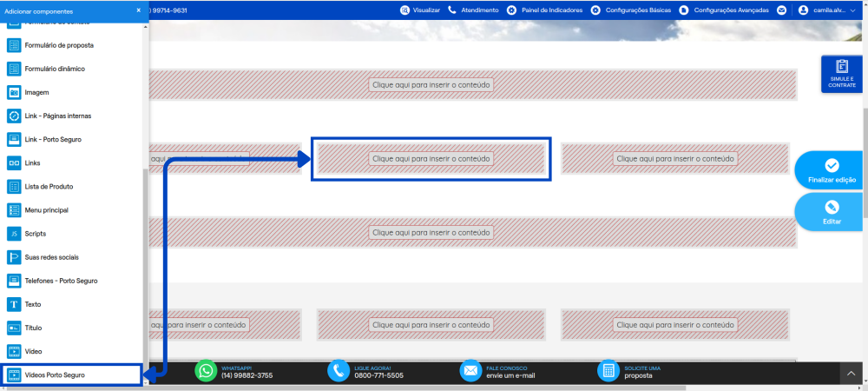This screenshot has width=868, height=391.
Task: Click the Formulário dinâmico component icon
Action: coord(14,69)
